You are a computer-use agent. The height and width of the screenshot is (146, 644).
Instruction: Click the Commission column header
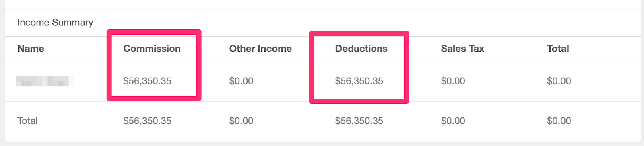(x=152, y=49)
